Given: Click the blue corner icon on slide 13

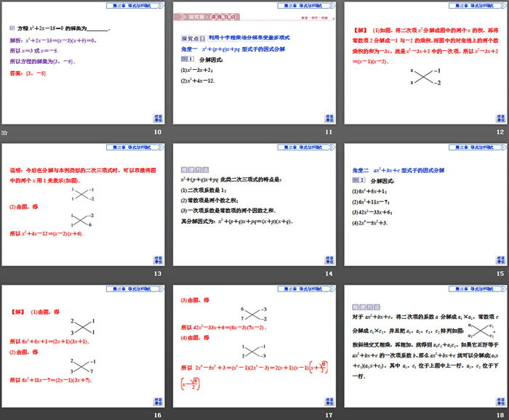Looking at the screenshot, I should 158,259.
